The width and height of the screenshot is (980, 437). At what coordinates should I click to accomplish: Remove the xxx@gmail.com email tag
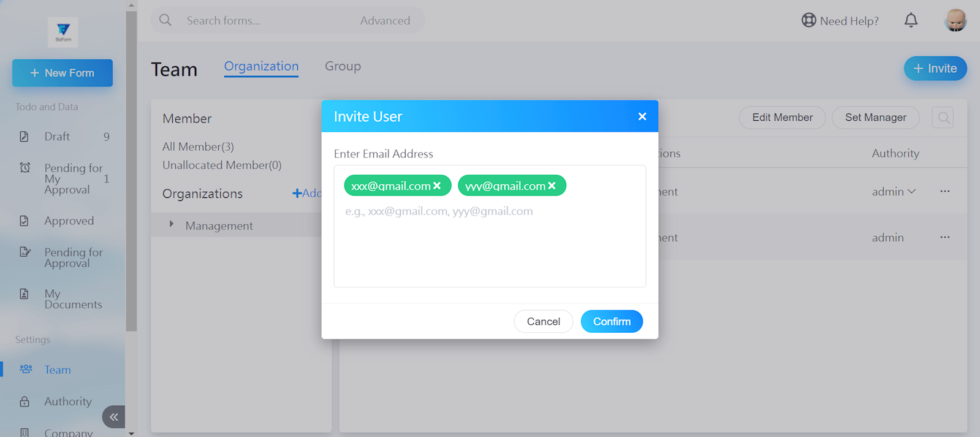pos(437,186)
